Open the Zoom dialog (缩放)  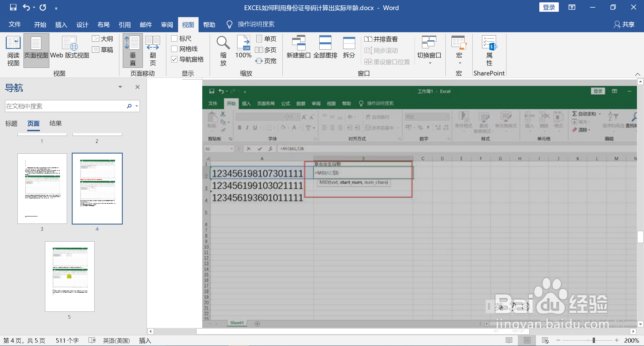click(223, 51)
